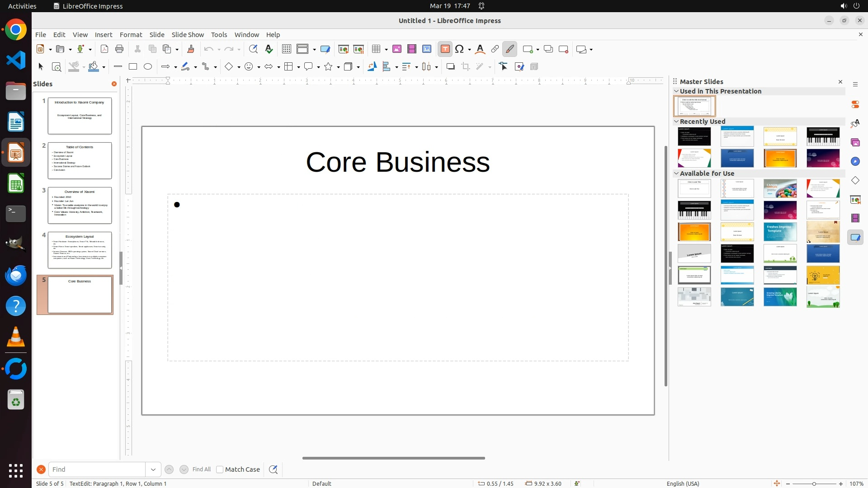
Task: Click the Find Next arrow button
Action: coord(184,469)
